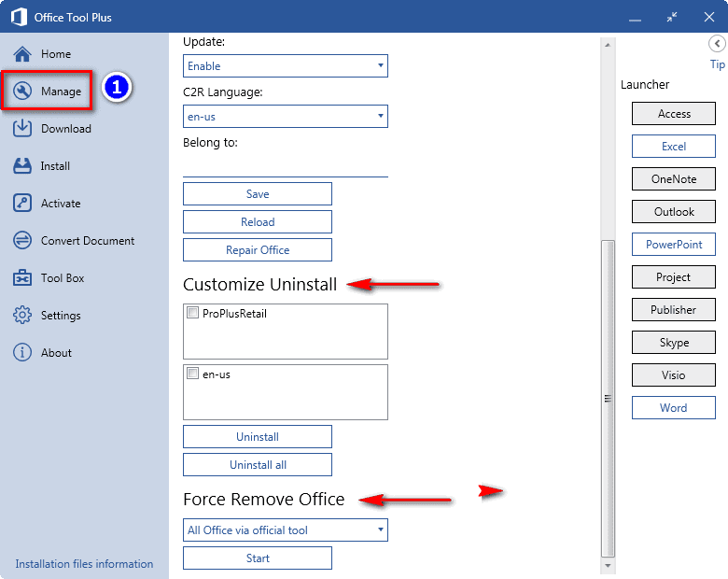
Task: Open the Installation files information link
Action: coord(84,564)
